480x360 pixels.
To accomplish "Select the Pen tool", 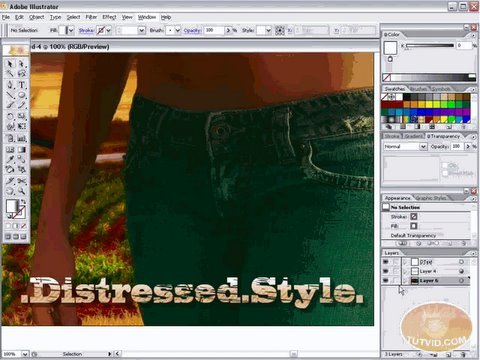I will 10,85.
